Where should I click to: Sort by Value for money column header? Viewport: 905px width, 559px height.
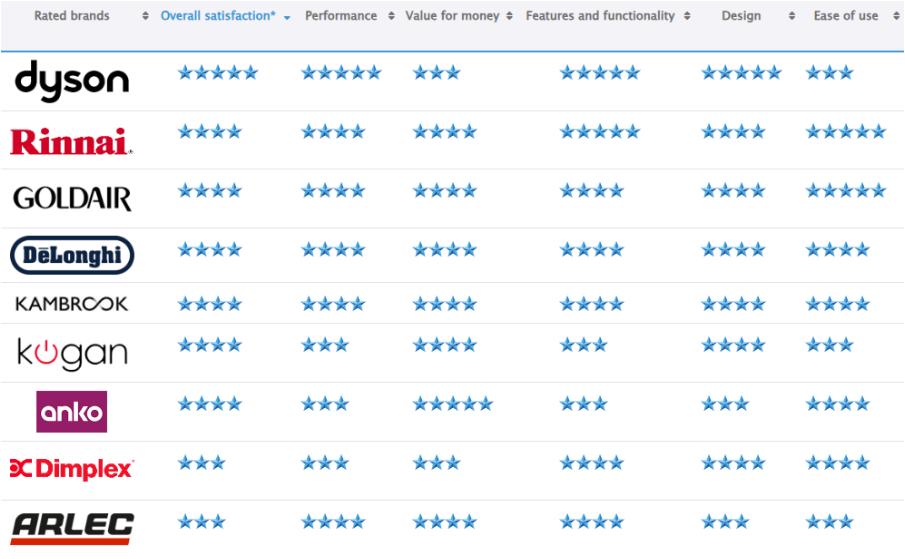[x=452, y=16]
